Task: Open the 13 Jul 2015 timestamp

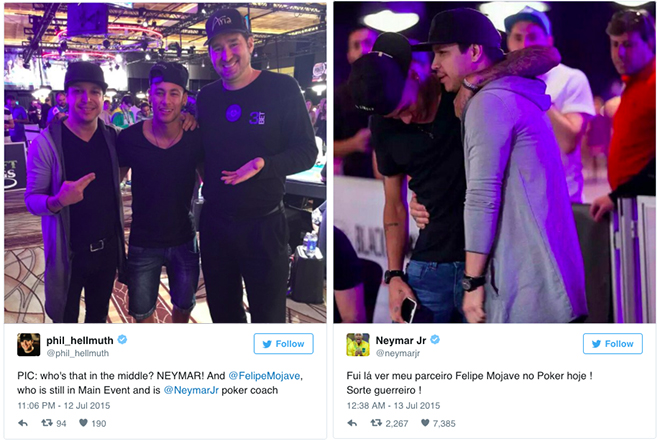Action: 393,406
